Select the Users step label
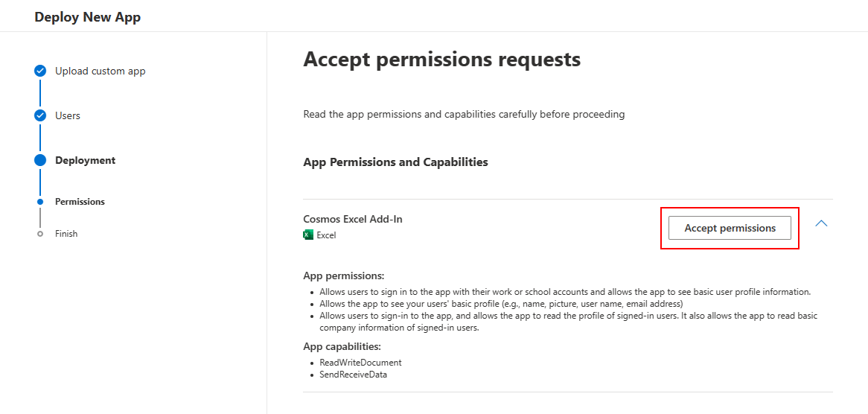Image resolution: width=868 pixels, height=414 pixels. tap(68, 115)
